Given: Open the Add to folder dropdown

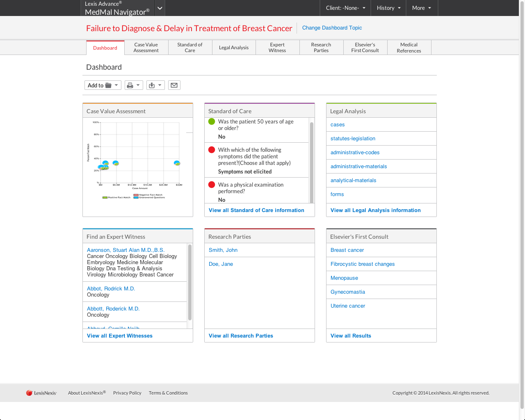Looking at the screenshot, I should 103,85.
